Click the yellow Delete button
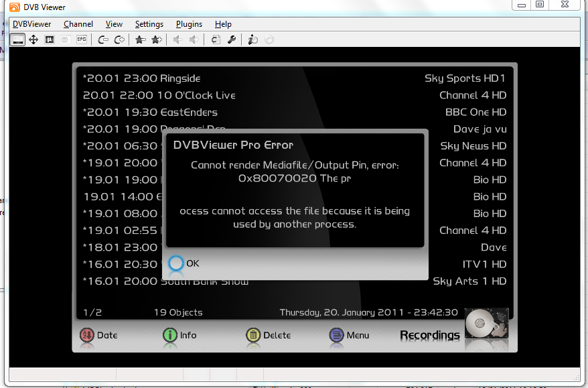Image resolution: width=588 pixels, height=388 pixels. pos(268,335)
